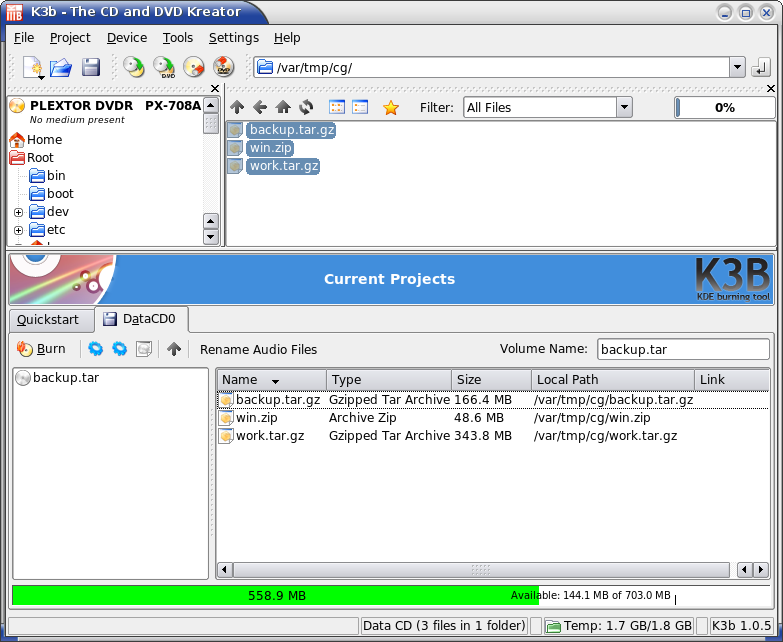Click the Erase CD-RW toolbar icon
Viewport: 783px width, 642px height.
pos(194,67)
